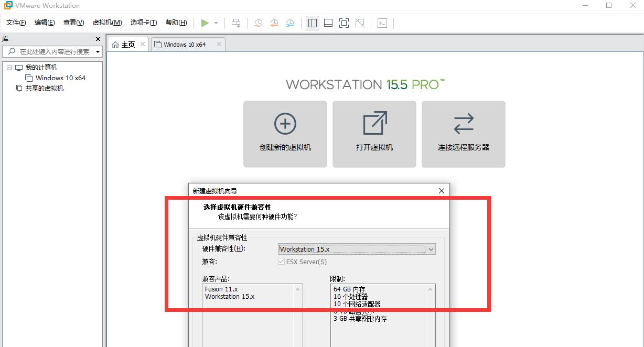Open the 虚拟机(M) menu
Image resolution: width=644 pixels, height=347 pixels.
click(107, 23)
